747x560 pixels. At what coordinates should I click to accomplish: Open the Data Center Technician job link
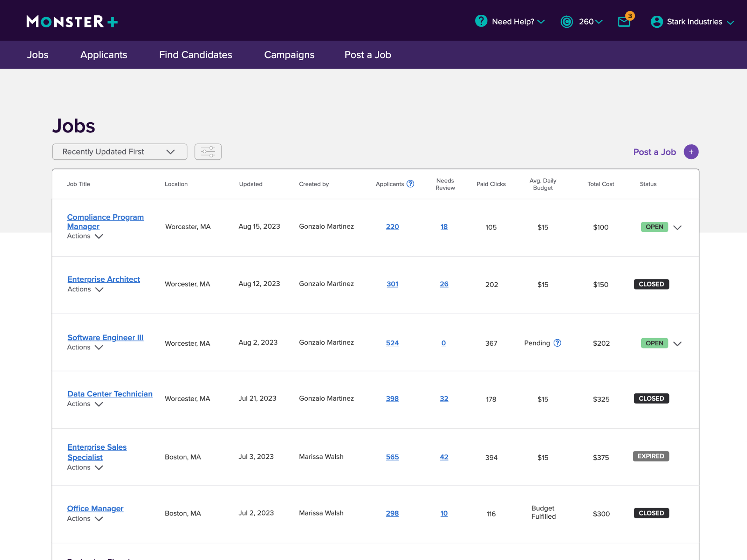(x=110, y=394)
